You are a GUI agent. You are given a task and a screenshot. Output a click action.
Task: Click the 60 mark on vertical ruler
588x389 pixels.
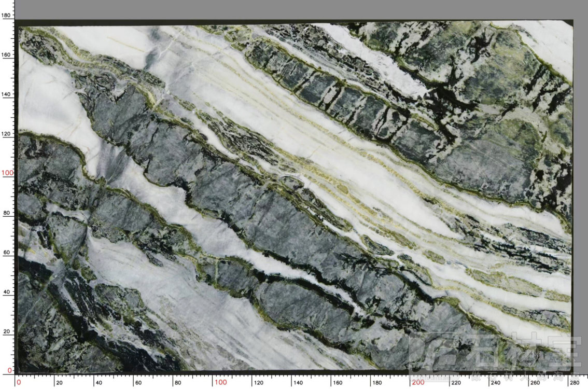pyautogui.click(x=7, y=252)
